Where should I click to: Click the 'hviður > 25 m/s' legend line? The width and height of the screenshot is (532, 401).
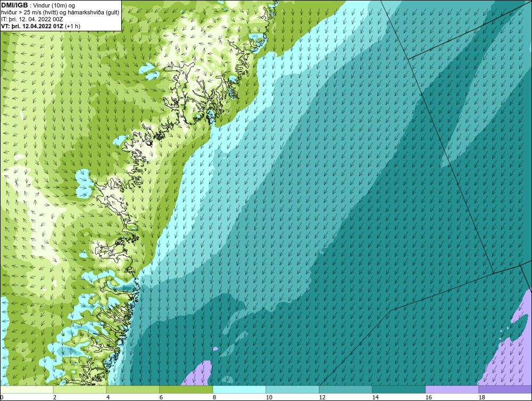coord(60,12)
